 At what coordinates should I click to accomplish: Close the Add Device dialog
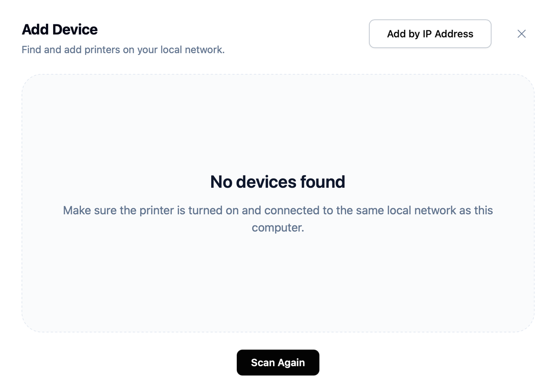click(522, 34)
